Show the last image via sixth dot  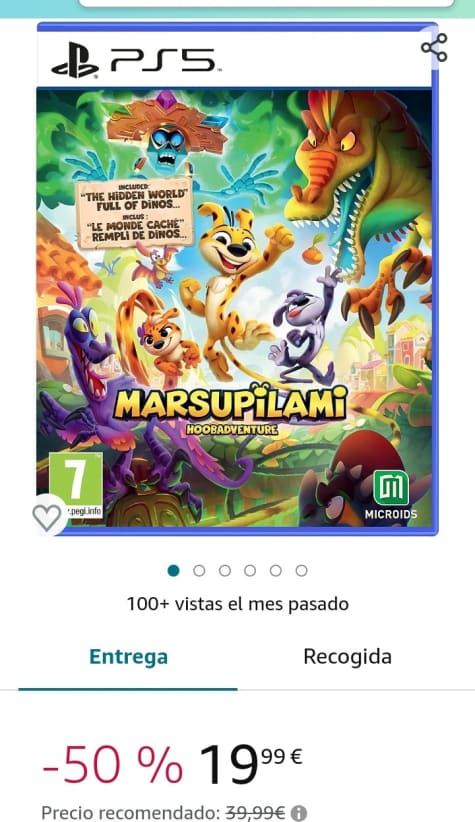tap(301, 570)
